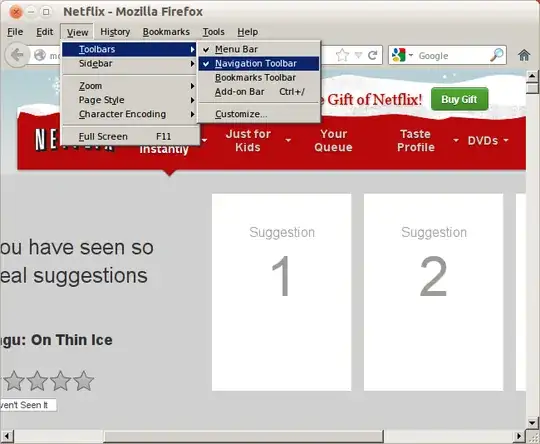Click the vertical scrollbar up arrow

(x=532, y=75)
